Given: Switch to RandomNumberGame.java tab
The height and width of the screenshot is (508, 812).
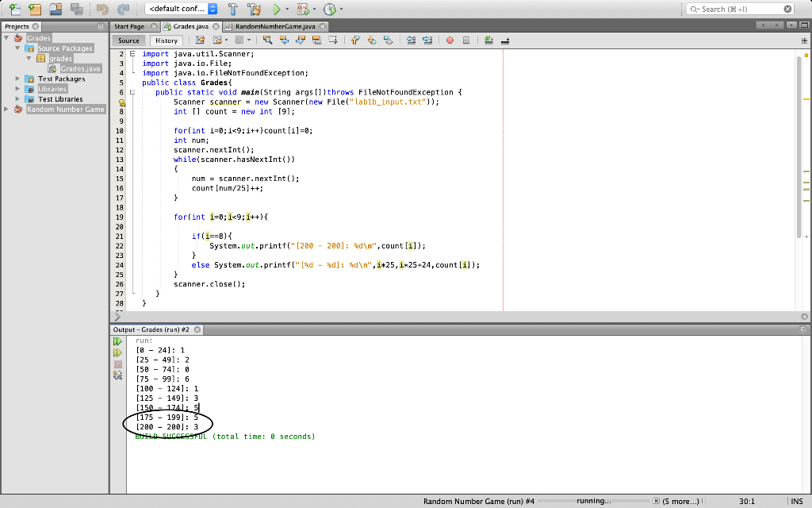Looking at the screenshot, I should pyautogui.click(x=275, y=26).
